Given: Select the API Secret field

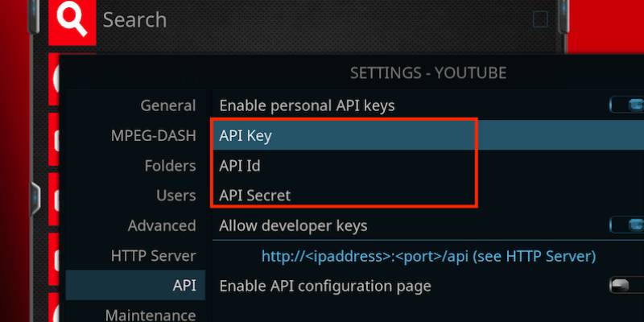Looking at the screenshot, I should coord(254,196).
